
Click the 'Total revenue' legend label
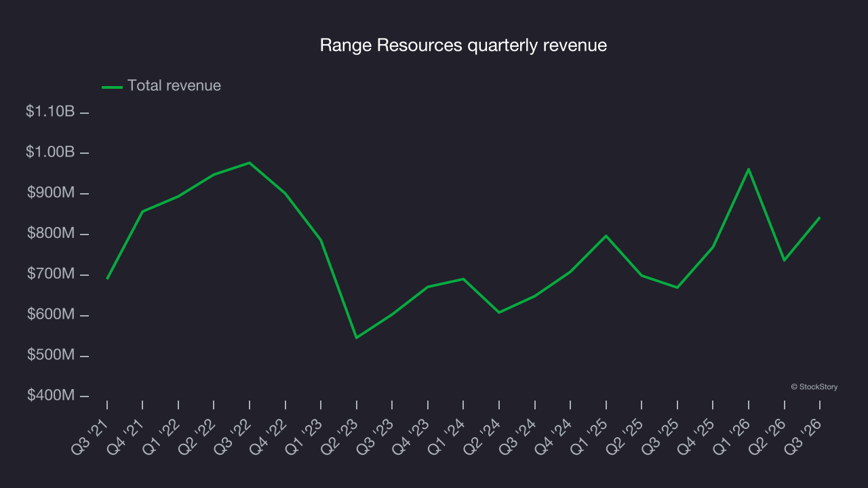pos(174,85)
